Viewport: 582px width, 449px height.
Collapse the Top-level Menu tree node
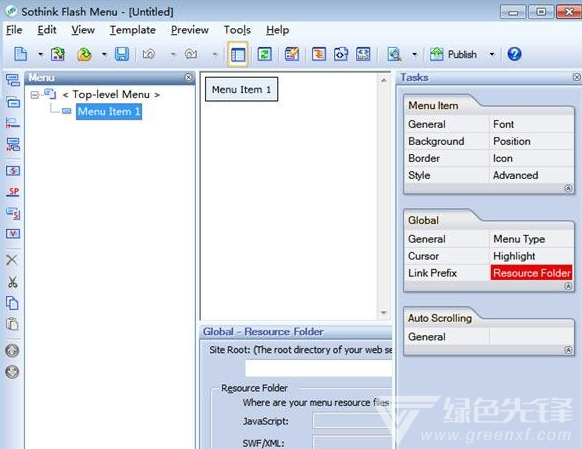pos(35,95)
